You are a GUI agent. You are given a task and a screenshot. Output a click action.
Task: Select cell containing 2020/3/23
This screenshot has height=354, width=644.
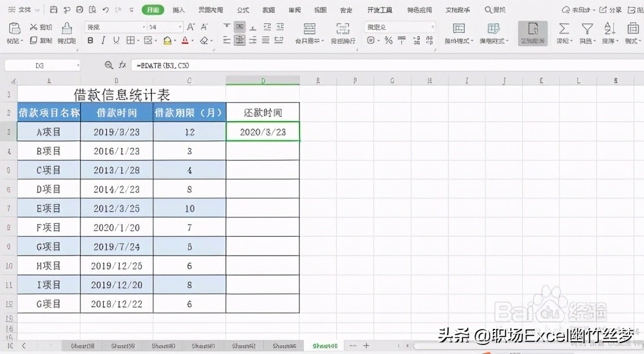[263, 132]
